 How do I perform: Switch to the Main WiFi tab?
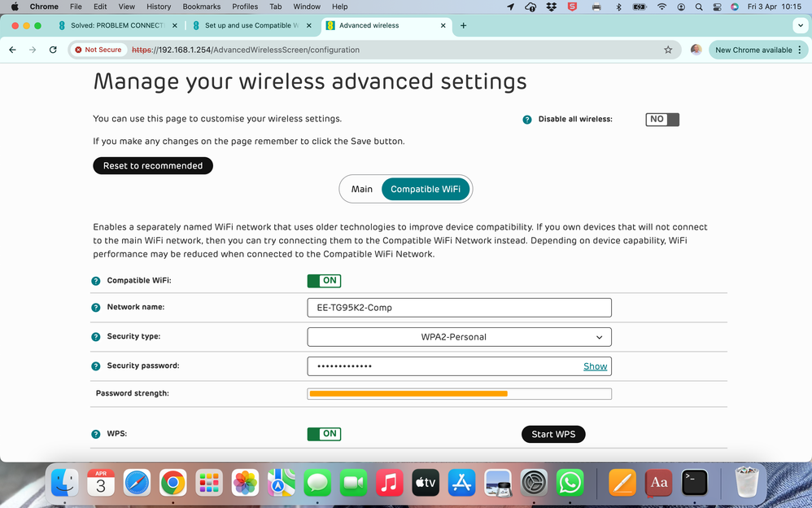coord(362,189)
